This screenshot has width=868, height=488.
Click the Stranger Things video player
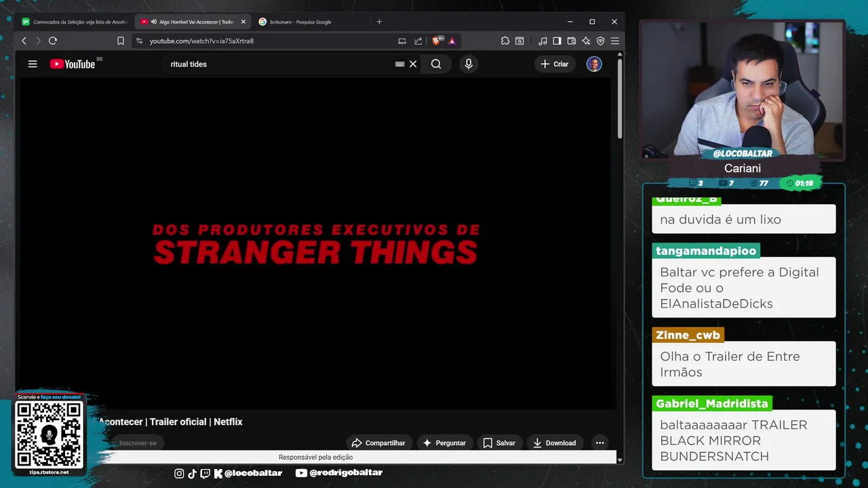[x=315, y=243]
